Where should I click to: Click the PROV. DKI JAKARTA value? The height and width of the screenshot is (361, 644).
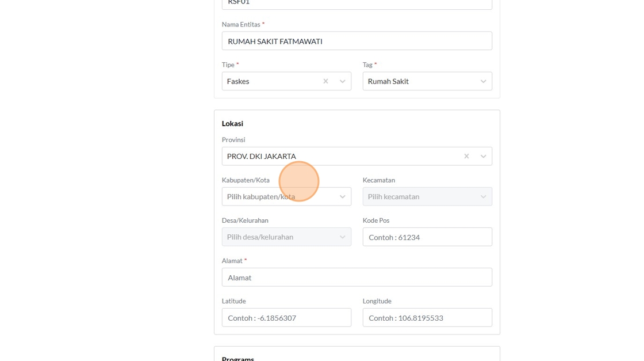262,156
